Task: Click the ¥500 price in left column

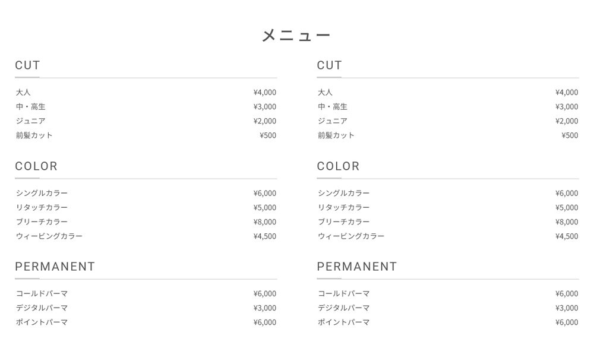Action: (268, 135)
